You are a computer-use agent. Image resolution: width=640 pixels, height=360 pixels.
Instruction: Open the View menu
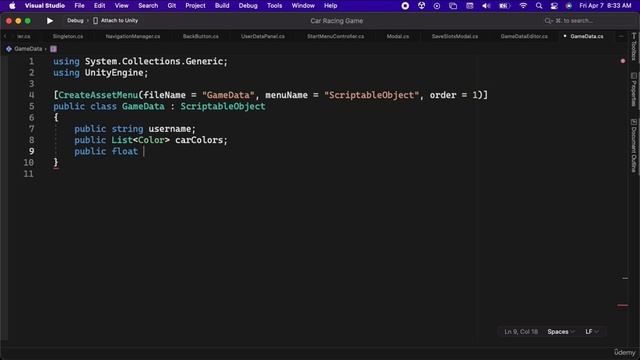121,6
